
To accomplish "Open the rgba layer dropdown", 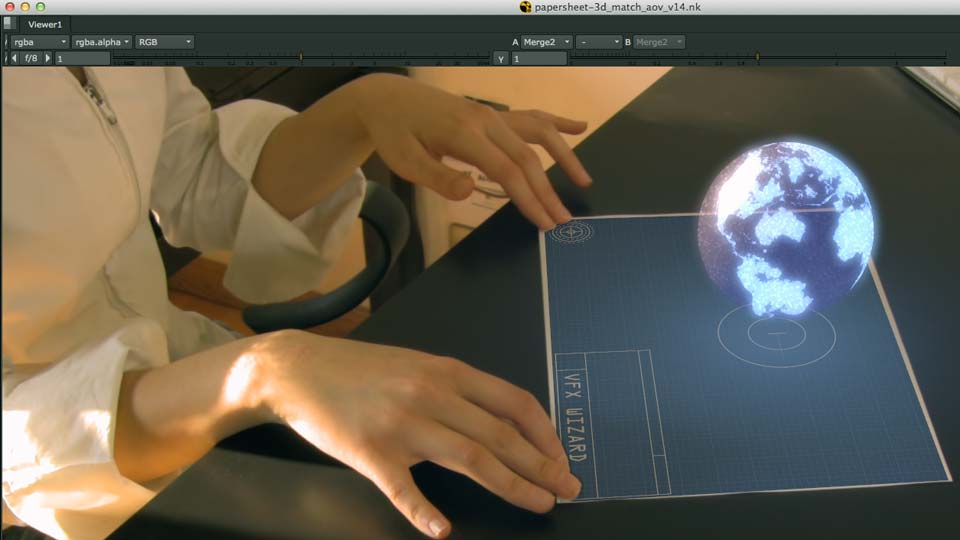I will pyautogui.click(x=39, y=42).
